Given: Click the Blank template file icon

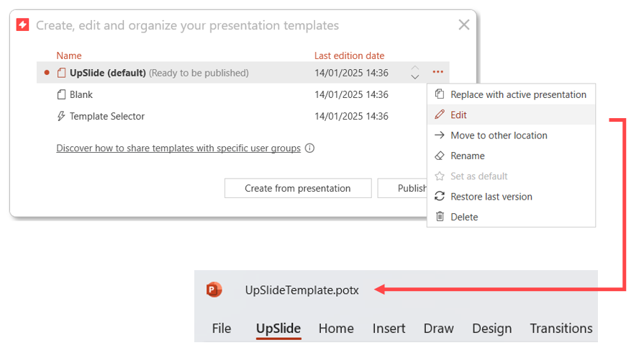Looking at the screenshot, I should (61, 94).
